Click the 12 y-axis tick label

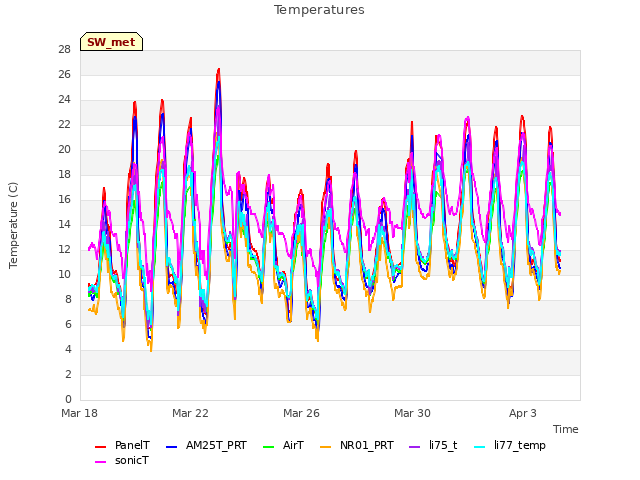click(64, 249)
